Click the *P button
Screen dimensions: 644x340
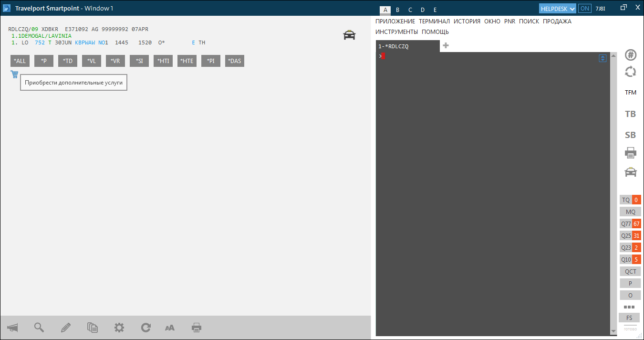[x=44, y=61]
